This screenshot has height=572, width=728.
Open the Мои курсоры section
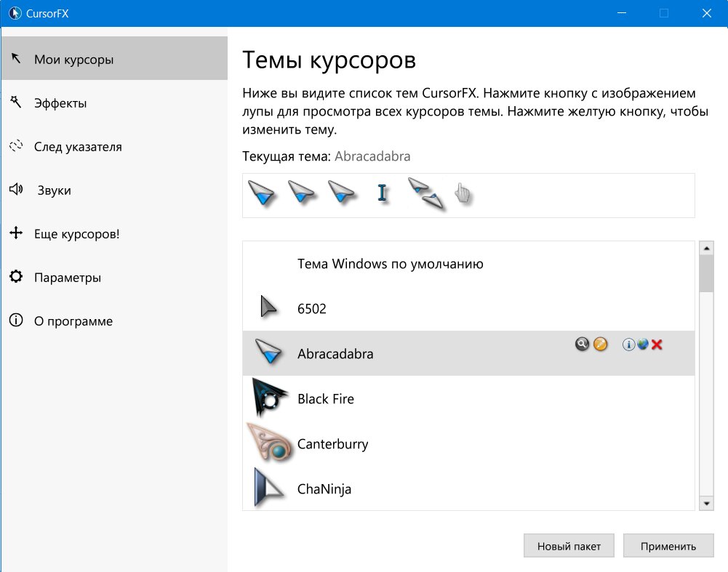[114, 58]
